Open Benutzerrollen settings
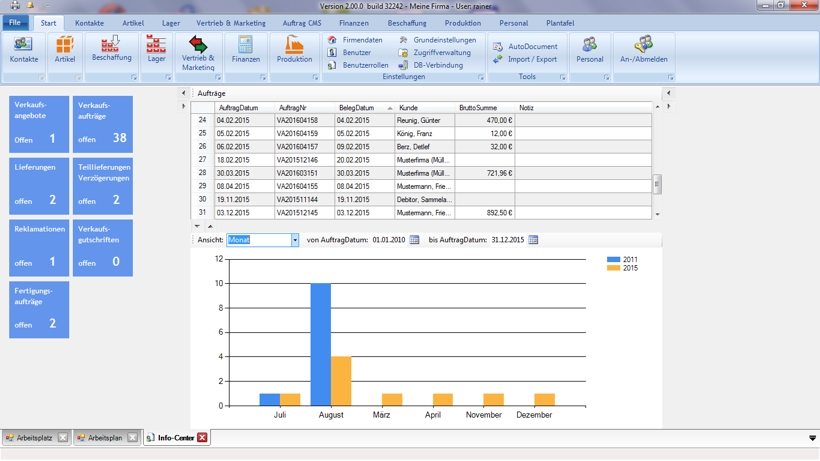The width and height of the screenshot is (820, 461). coord(358,65)
